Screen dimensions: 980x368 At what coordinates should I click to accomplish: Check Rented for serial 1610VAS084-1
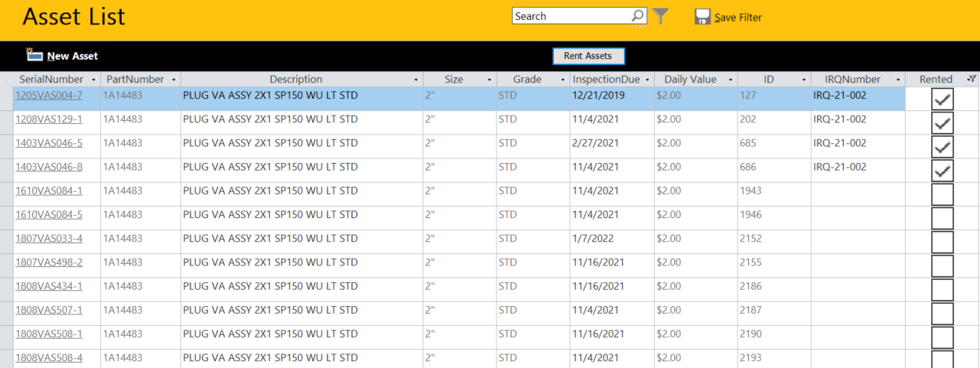point(943,194)
